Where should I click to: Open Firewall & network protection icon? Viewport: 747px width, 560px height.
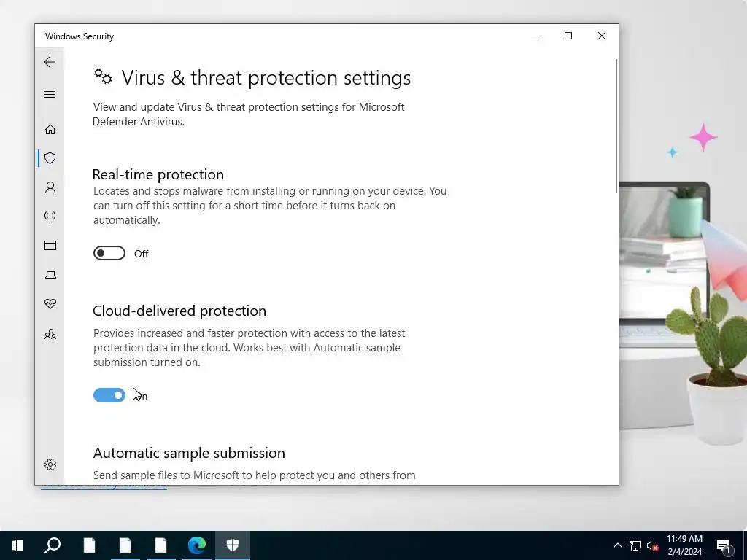[50, 217]
